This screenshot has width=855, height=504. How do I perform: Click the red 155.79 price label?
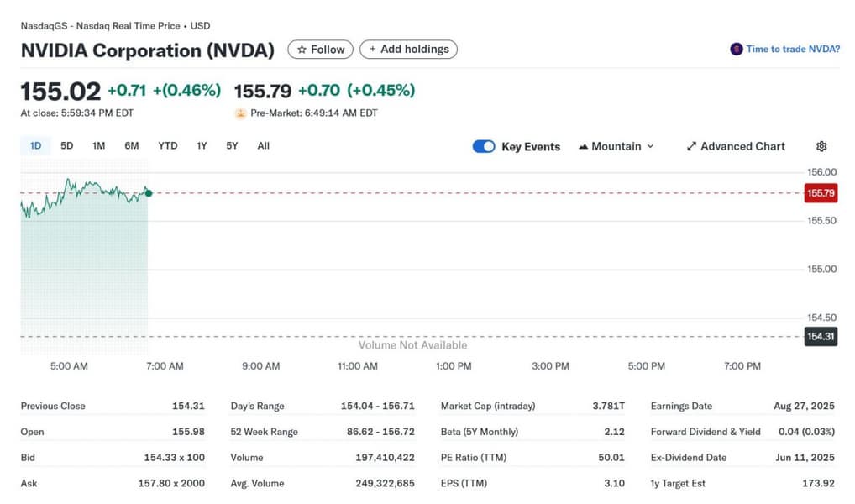tap(821, 193)
